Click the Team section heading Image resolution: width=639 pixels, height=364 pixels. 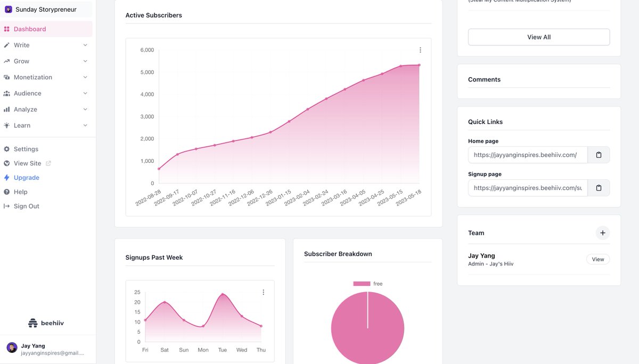coord(476,233)
